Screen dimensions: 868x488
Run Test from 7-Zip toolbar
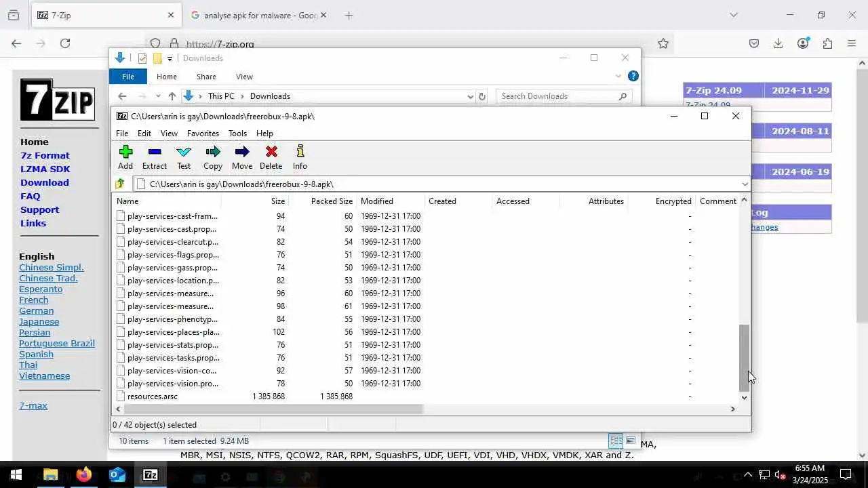184,157
